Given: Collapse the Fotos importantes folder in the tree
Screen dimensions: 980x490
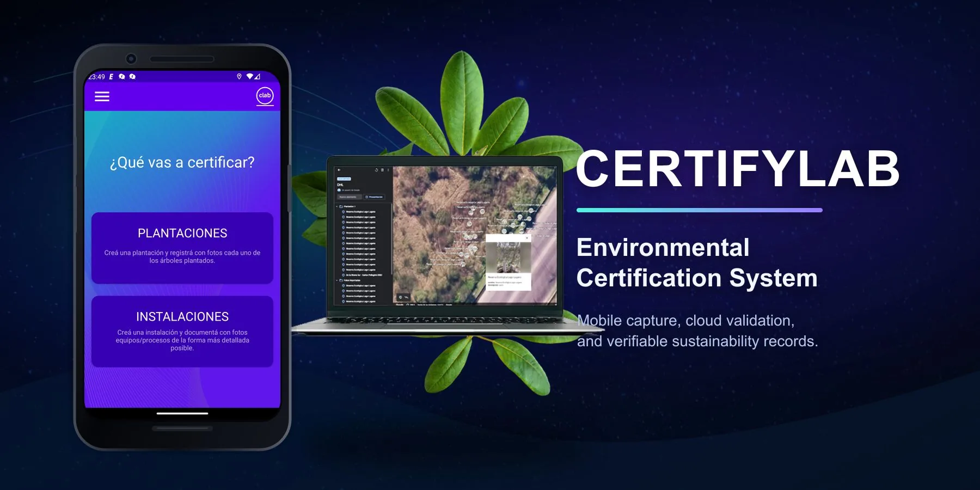Looking at the screenshot, I should coord(336,280).
